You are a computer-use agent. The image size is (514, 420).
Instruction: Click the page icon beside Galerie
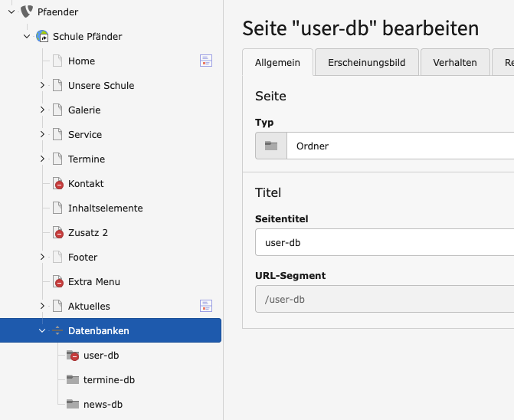tap(57, 110)
